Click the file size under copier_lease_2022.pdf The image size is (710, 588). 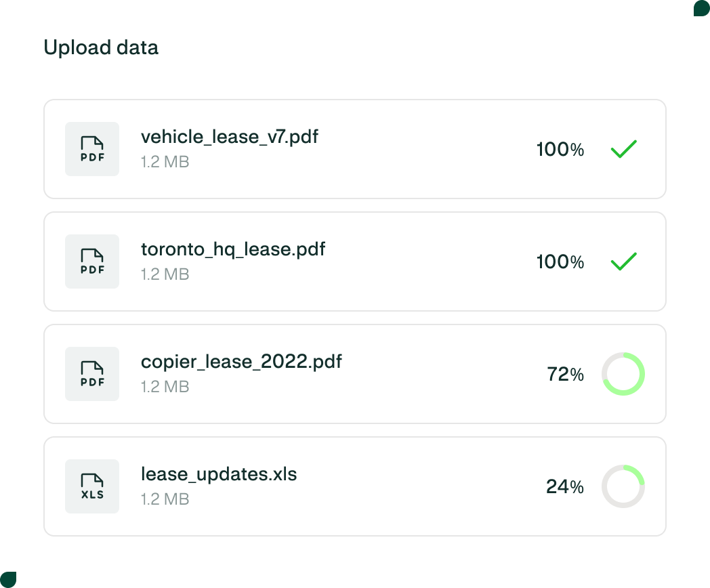pos(165,387)
